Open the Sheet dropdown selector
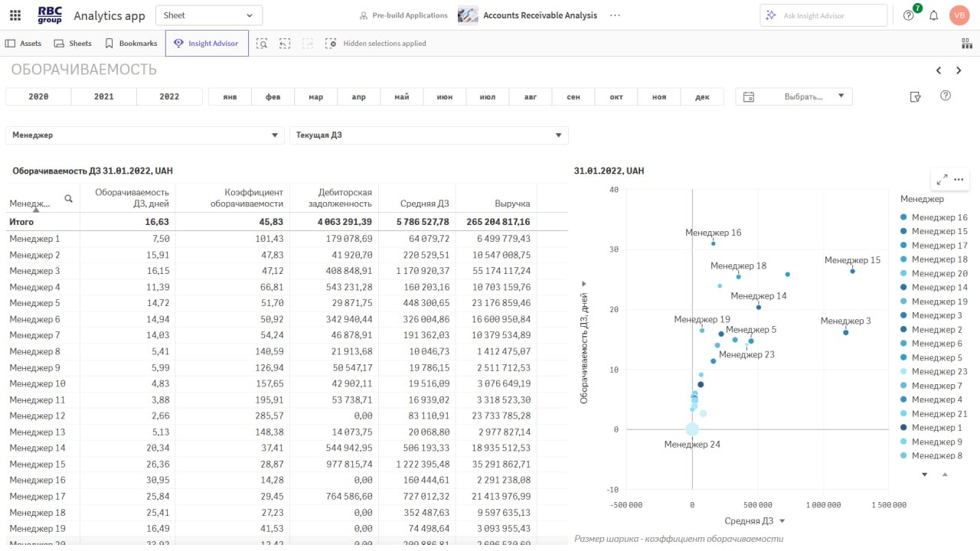Viewport: 980px width, 551px height. click(x=208, y=15)
